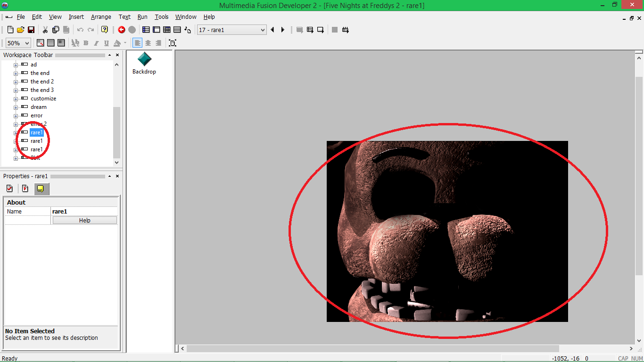Expand the 'the end 3' frame node
Screen dimensions: 644x362
point(16,90)
